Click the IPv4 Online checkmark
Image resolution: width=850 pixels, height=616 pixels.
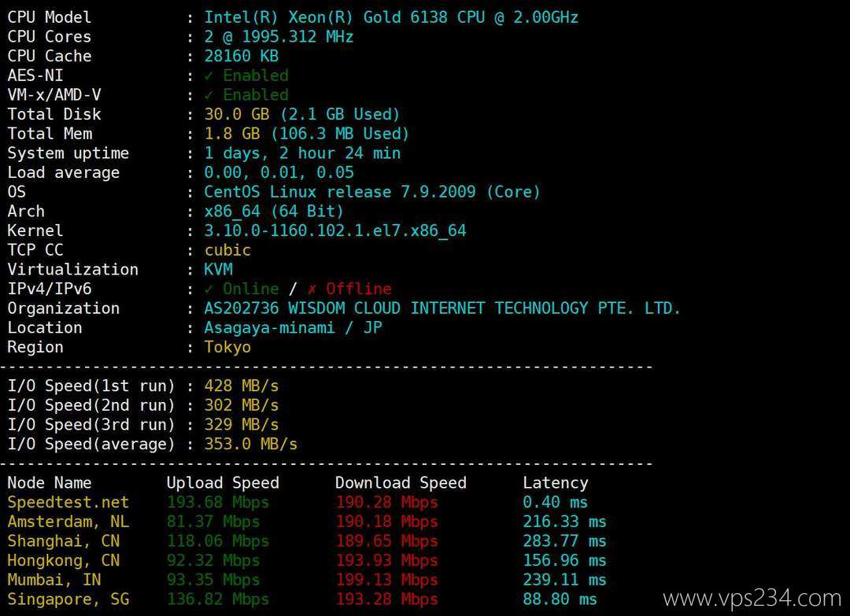(209, 289)
